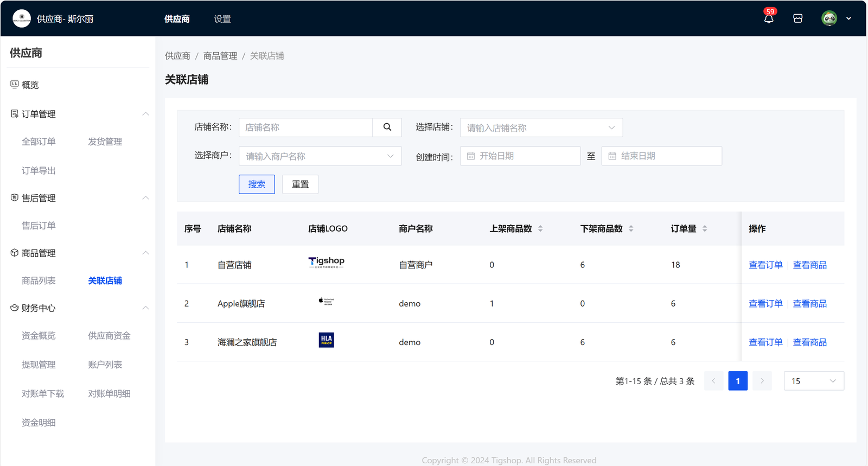868x466 pixels.
Task: Click the notification bell icon
Action: pyautogui.click(x=768, y=19)
